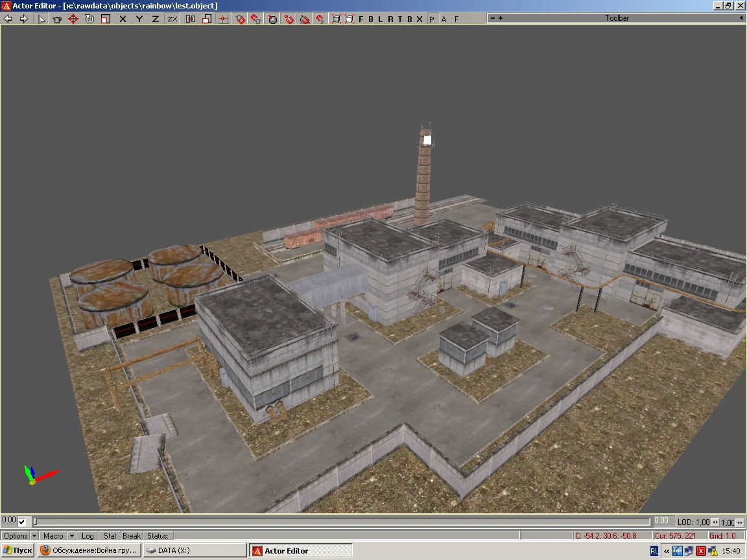
Task: Expand the Macro dropdown arrow
Action: [71, 536]
